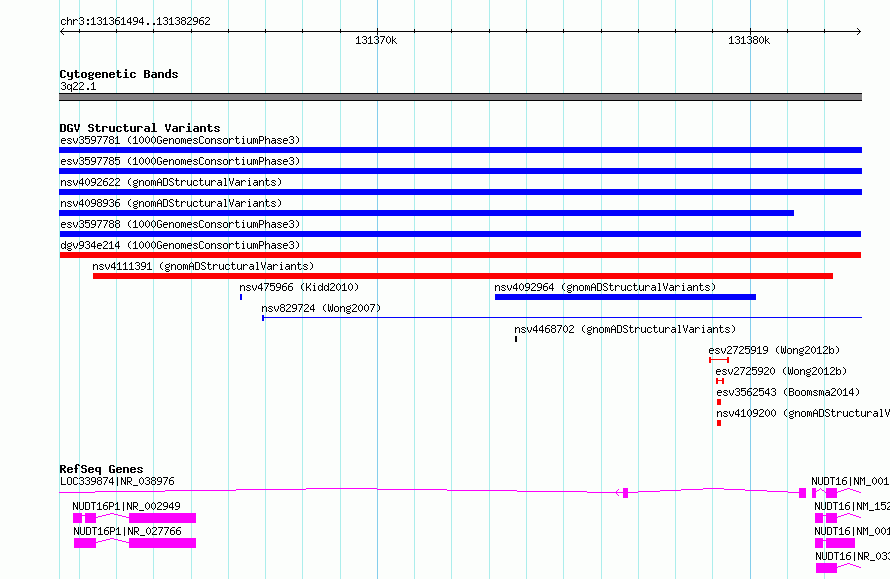
Task: Open the nsv4092964 gnomAD variant label
Action: [x=605, y=287]
